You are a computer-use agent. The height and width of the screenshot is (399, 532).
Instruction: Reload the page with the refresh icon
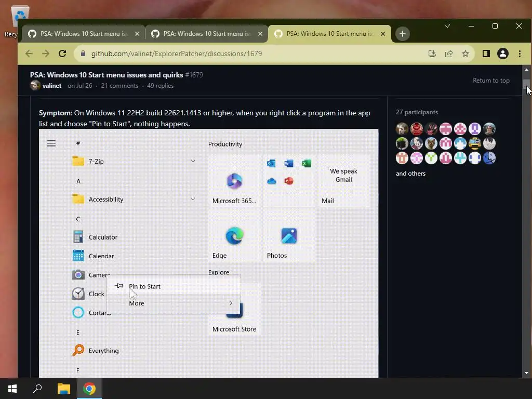(62, 54)
